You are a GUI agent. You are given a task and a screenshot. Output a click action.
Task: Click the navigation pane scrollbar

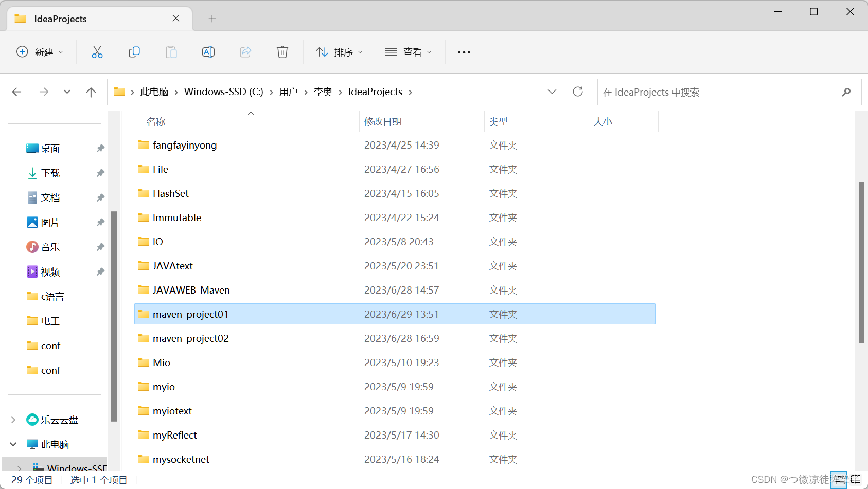tap(114, 316)
